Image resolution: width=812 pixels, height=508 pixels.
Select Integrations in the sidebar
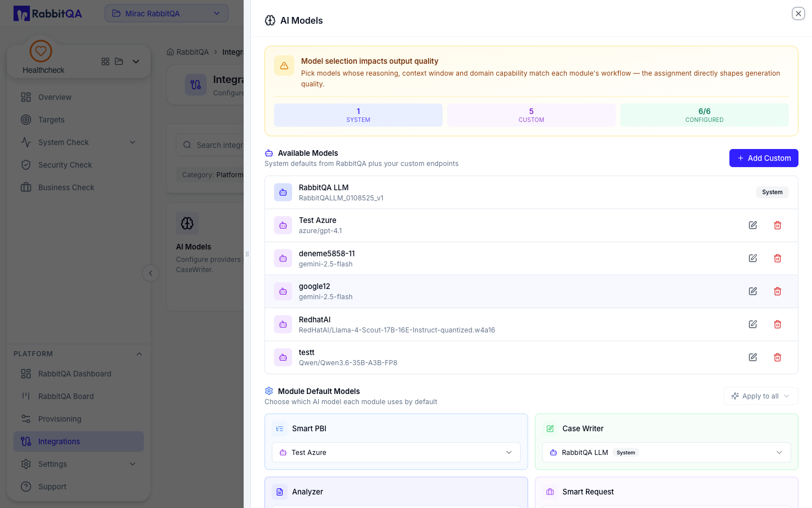pyautogui.click(x=78, y=441)
